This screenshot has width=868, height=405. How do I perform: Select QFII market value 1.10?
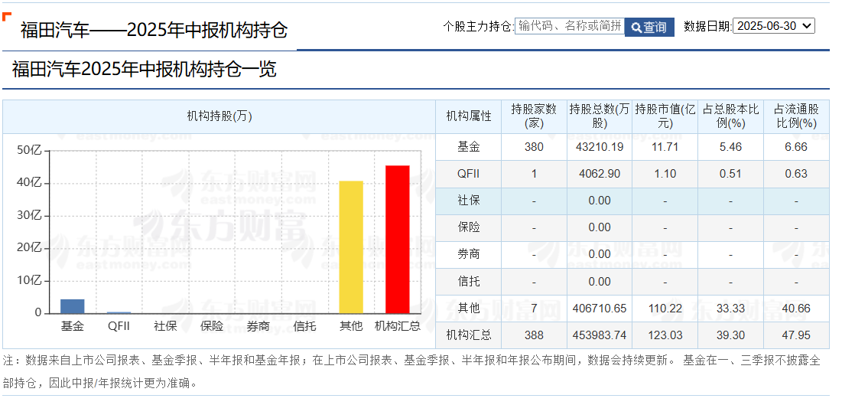(665, 174)
